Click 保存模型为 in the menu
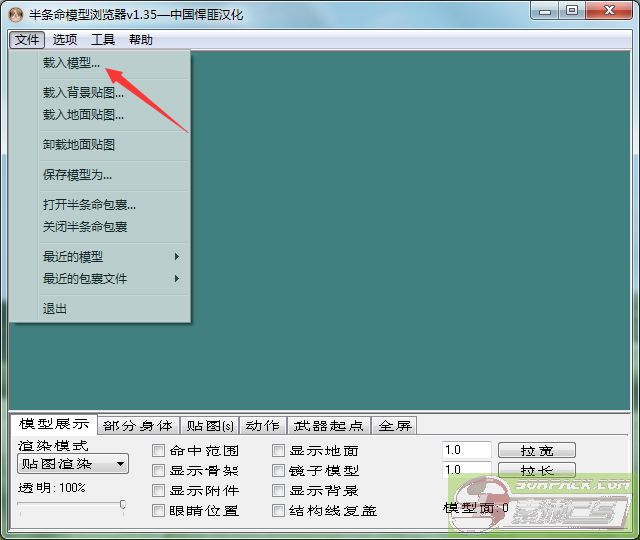 pos(77,175)
